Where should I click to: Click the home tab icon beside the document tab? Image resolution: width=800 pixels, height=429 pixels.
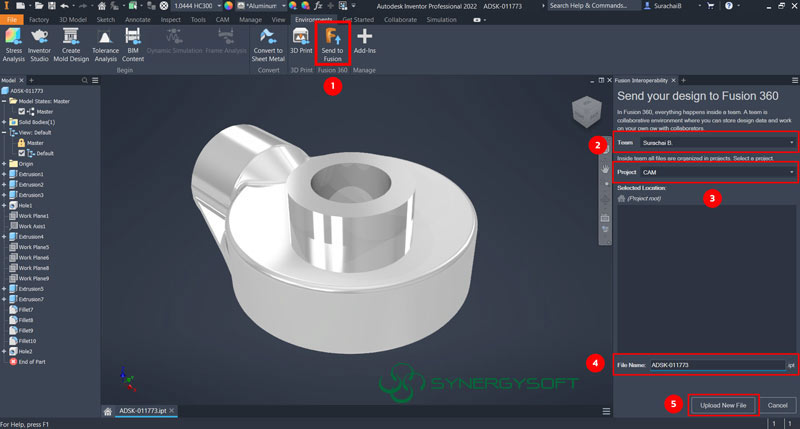108,411
